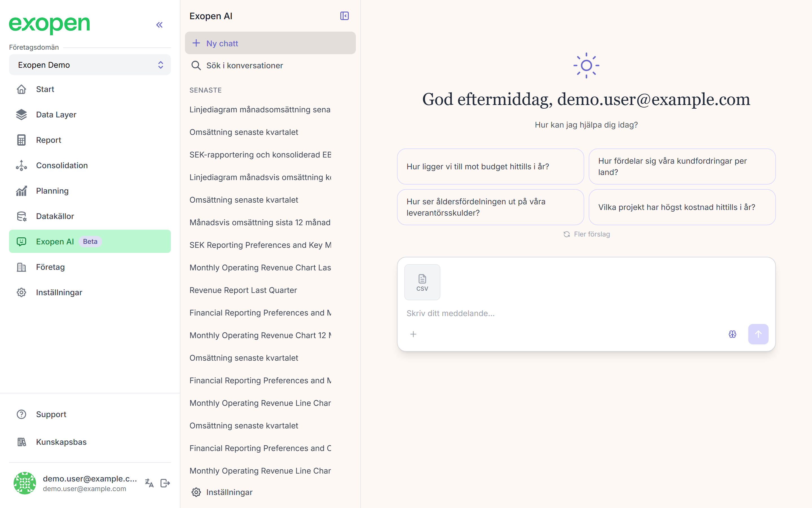Viewport: 812px width, 508px height.
Task: Click the send arrow button
Action: (x=758, y=334)
